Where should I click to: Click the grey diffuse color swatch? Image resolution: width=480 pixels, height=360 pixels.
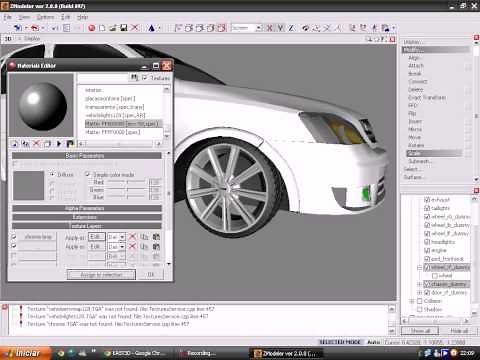click(29, 186)
